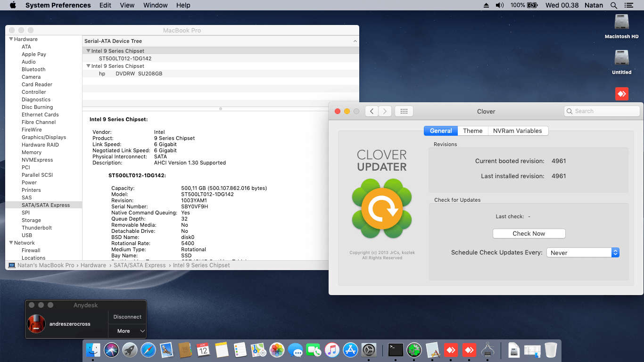Image resolution: width=644 pixels, height=362 pixels.
Task: Select Thunderbolt in the sidebar
Action: (37, 228)
